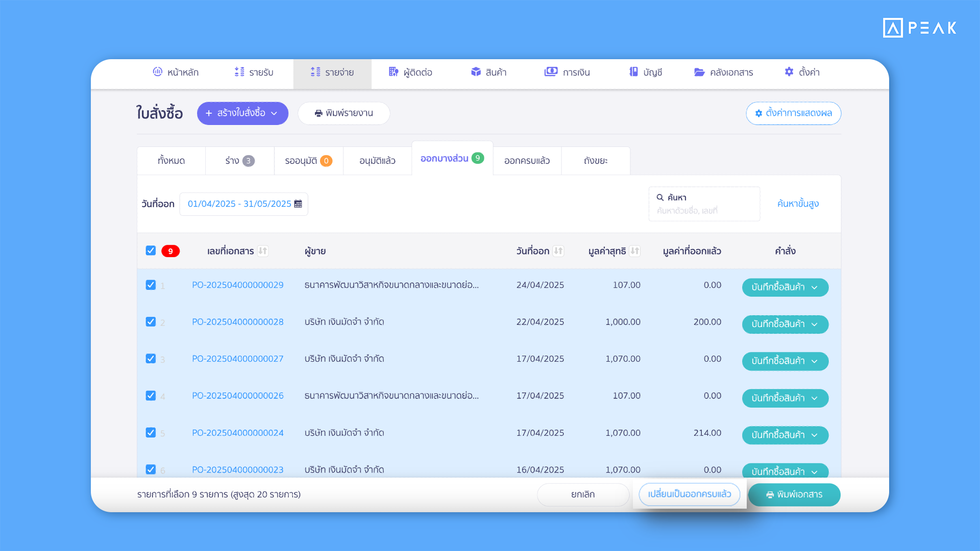
Task: Uncheck row PO-202504000000023
Action: (x=151, y=469)
